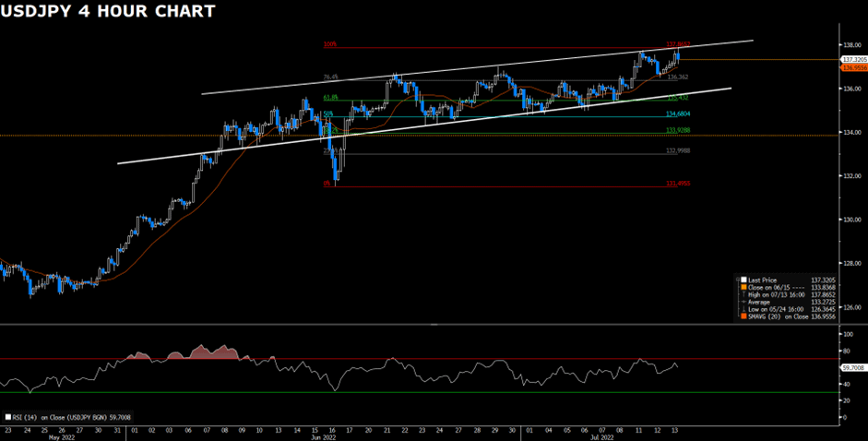The height and width of the screenshot is (441, 868).
Task: Click the panel divider handle above RSI pane
Action: [x=434, y=326]
